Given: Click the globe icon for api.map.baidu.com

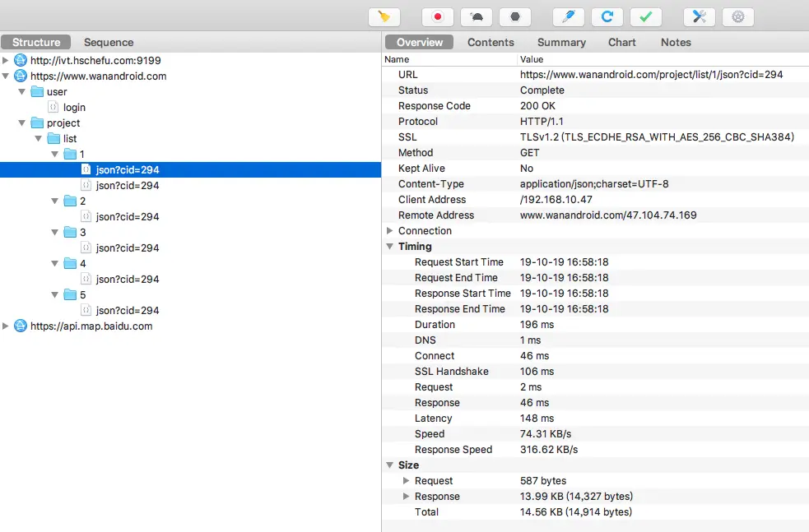Looking at the screenshot, I should click(x=20, y=326).
